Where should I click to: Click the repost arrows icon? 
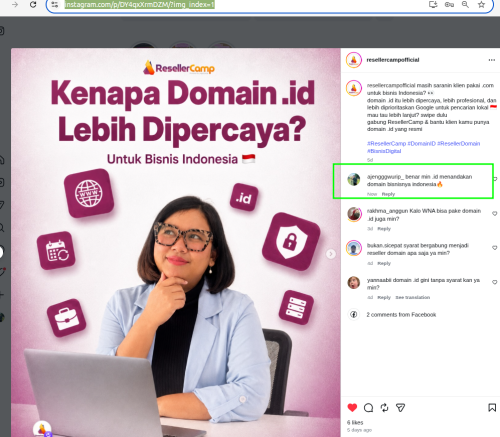[x=384, y=408]
